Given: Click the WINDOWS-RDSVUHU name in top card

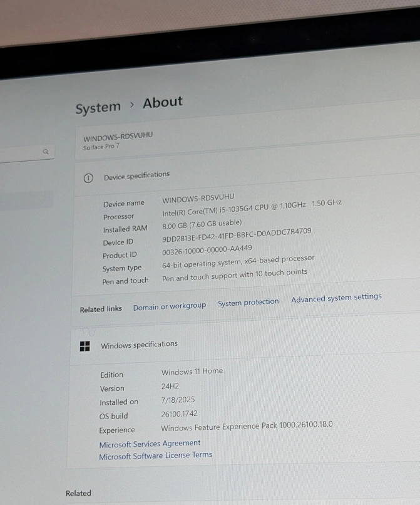Looking at the screenshot, I should coord(118,137).
